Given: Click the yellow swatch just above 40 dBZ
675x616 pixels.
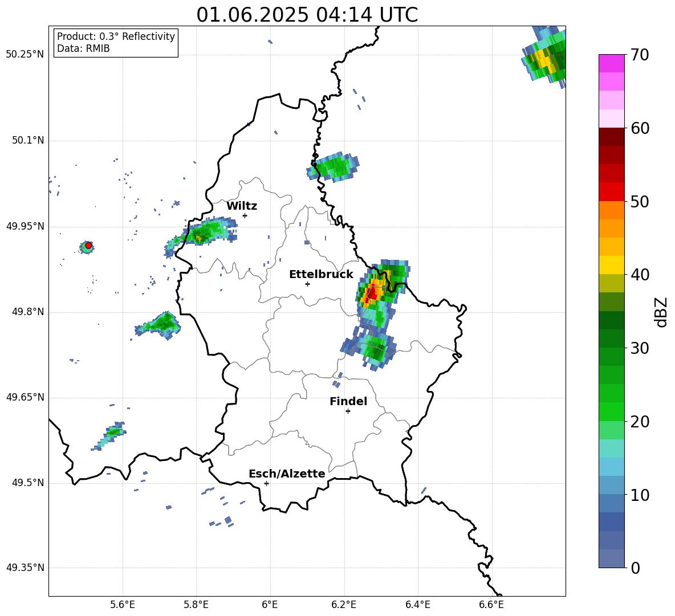Looking at the screenshot, I should pos(612,265).
